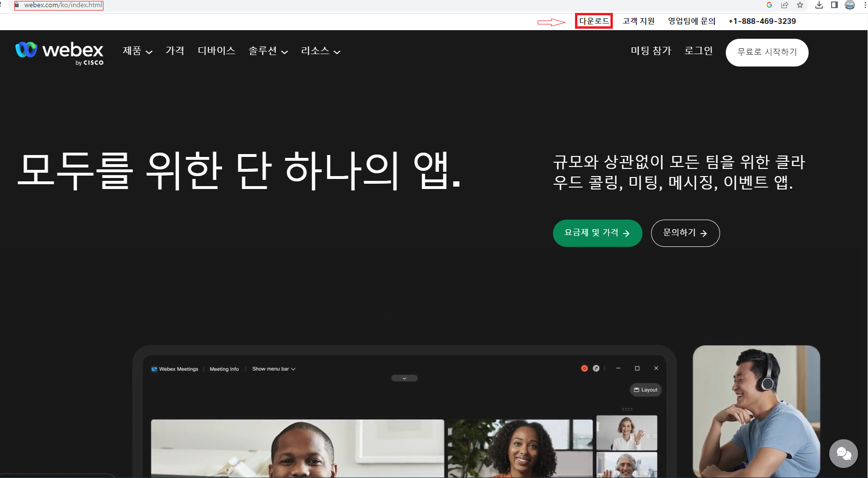Click the red recording indicator in meeting mockup

coord(584,368)
